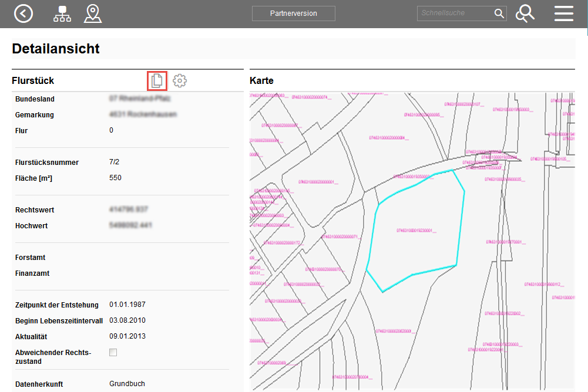588x392 pixels.
Task: Submit quick search with small magnifier icon
Action: [x=499, y=13]
